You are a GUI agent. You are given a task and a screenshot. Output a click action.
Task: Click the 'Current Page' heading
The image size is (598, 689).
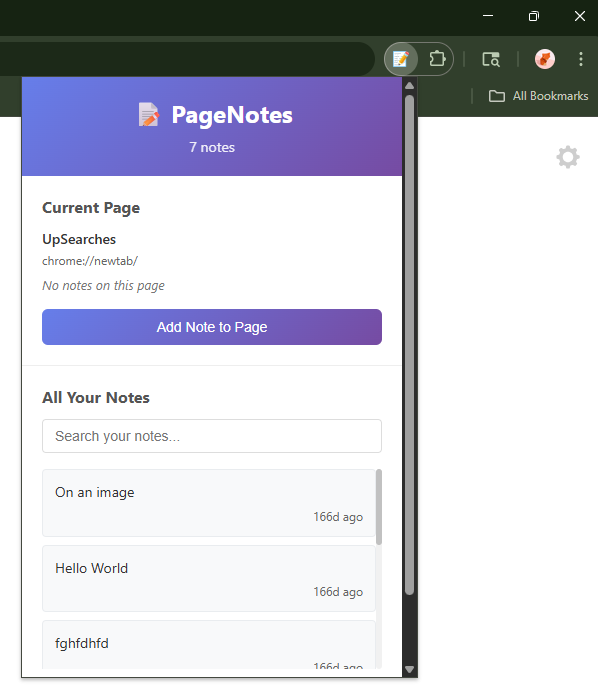91,208
